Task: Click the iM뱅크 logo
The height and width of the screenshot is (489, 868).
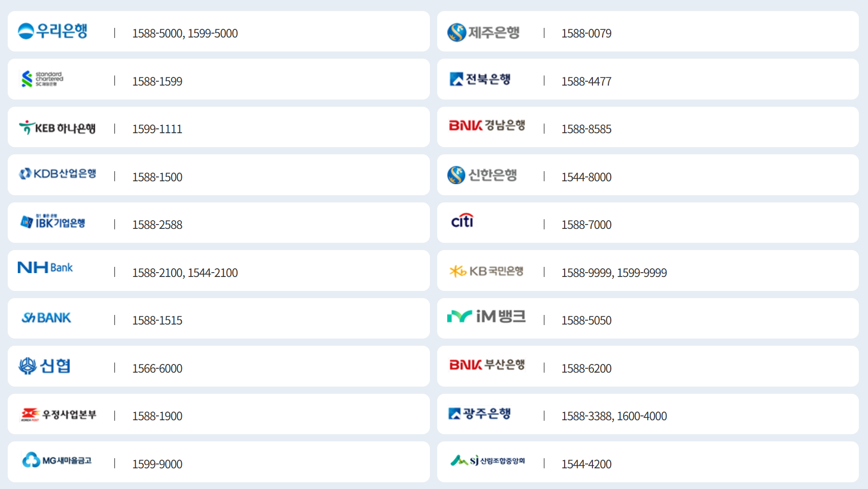Action: coord(486,316)
